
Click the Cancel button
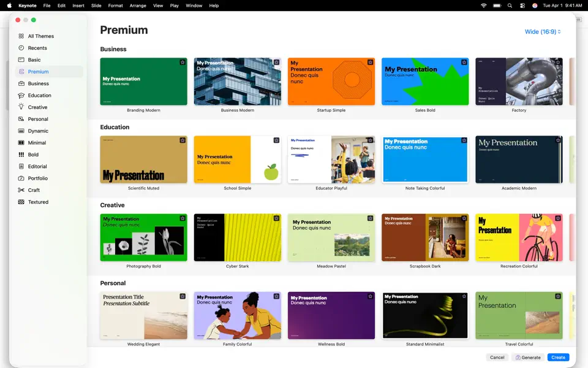pyautogui.click(x=497, y=358)
